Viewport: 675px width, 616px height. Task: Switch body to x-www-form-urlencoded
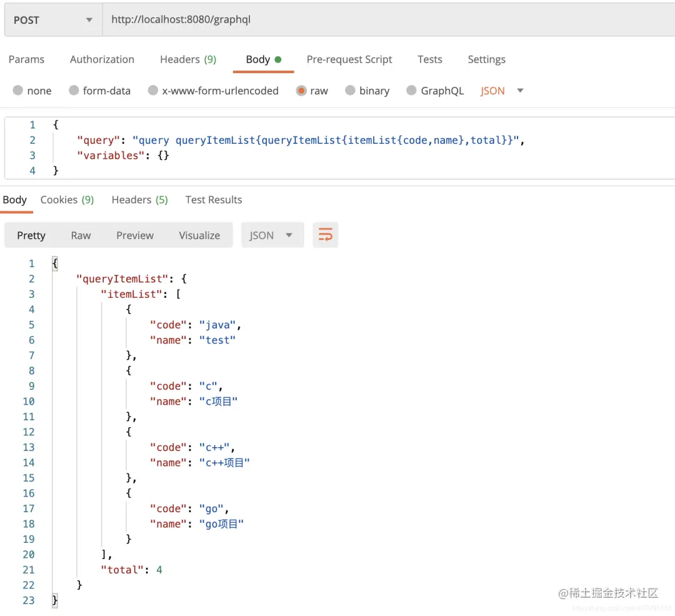[x=213, y=91]
